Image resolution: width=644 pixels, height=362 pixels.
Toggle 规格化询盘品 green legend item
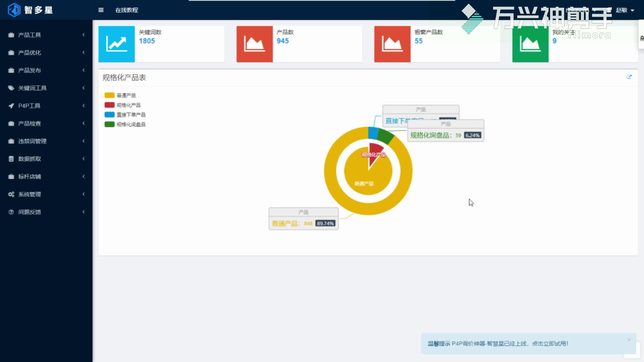[125, 124]
